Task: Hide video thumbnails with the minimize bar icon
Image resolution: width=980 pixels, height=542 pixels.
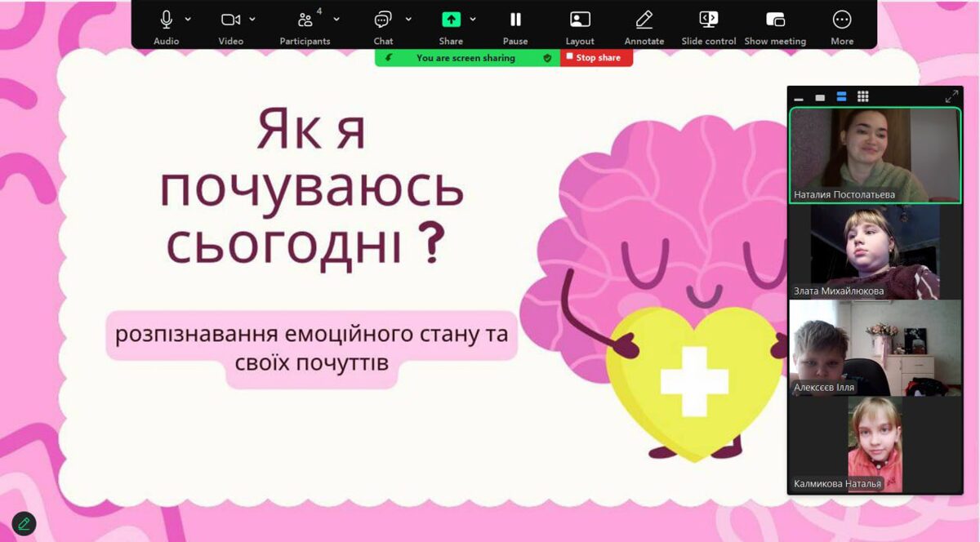Action: point(799,99)
